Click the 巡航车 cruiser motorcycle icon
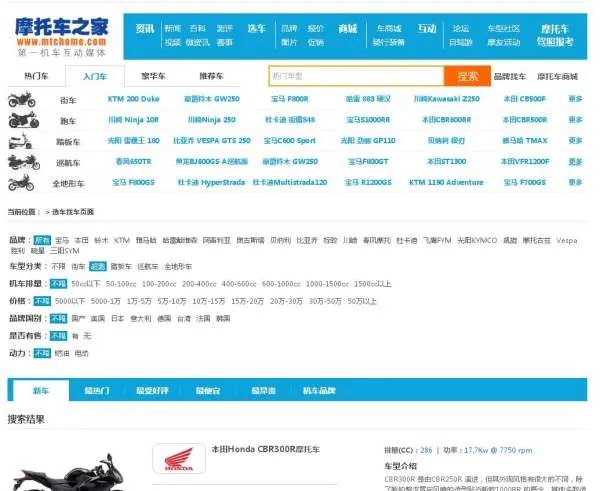The width and height of the screenshot is (600, 491). point(24,162)
